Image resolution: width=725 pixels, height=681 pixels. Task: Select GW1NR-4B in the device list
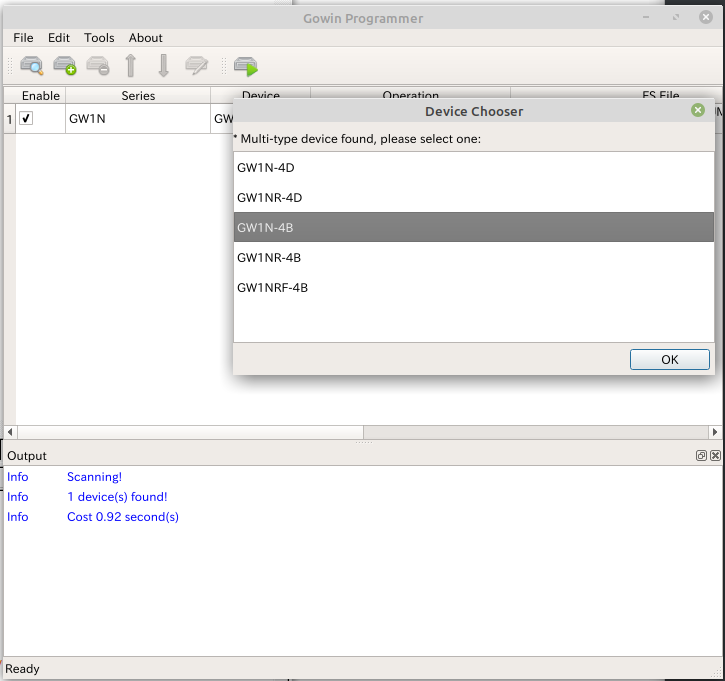(474, 257)
